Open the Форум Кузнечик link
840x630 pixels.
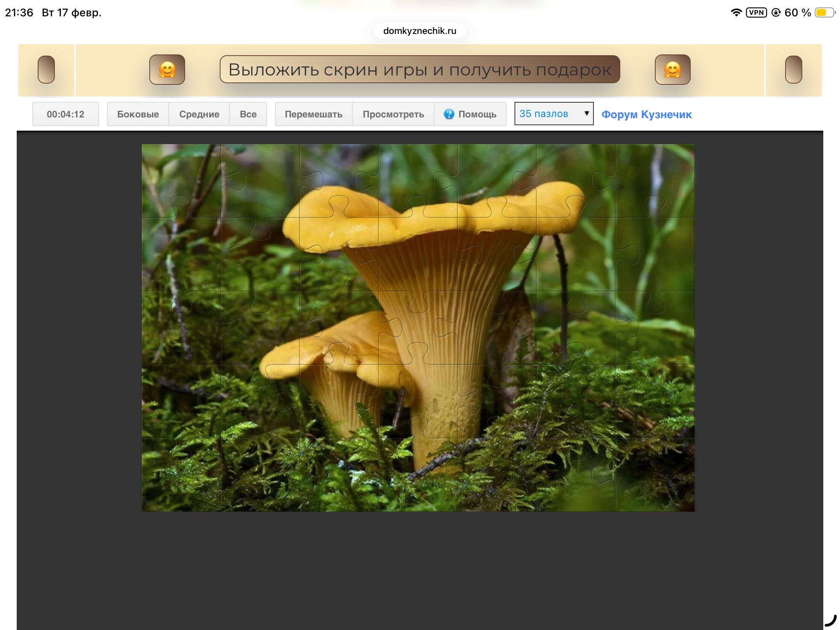646,114
